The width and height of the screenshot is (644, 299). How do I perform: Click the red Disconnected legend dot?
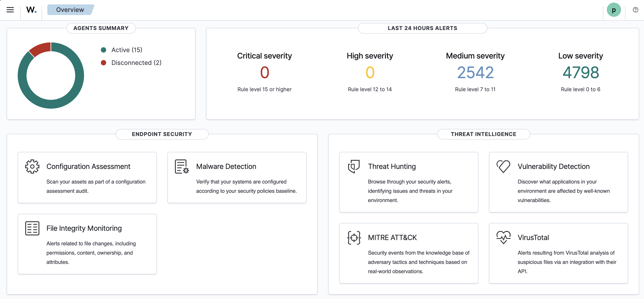(x=103, y=63)
